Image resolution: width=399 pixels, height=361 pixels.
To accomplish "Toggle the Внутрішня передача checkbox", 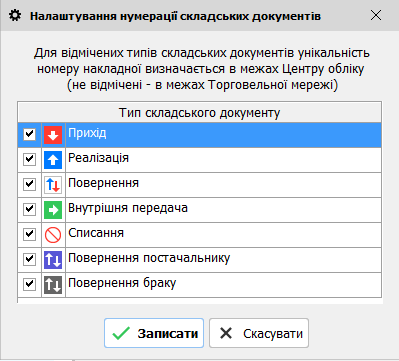I will [29, 209].
